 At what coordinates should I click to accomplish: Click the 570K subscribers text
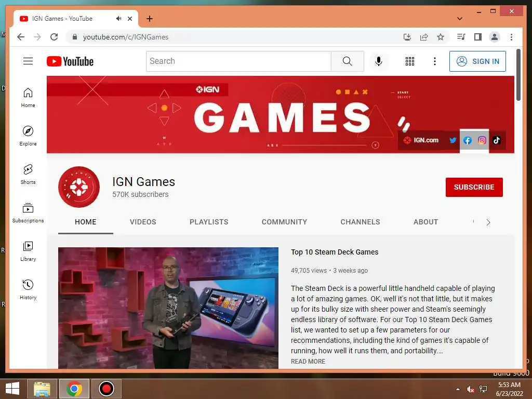(x=140, y=194)
